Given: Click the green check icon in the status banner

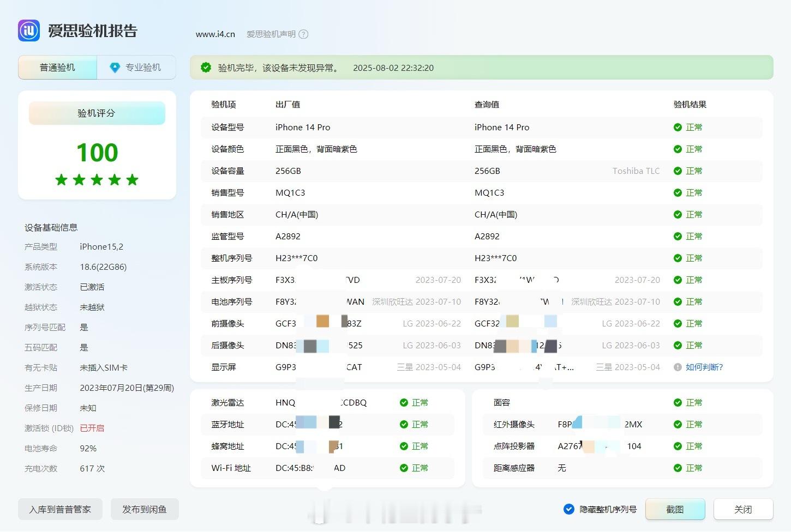Looking at the screenshot, I should tap(206, 68).
